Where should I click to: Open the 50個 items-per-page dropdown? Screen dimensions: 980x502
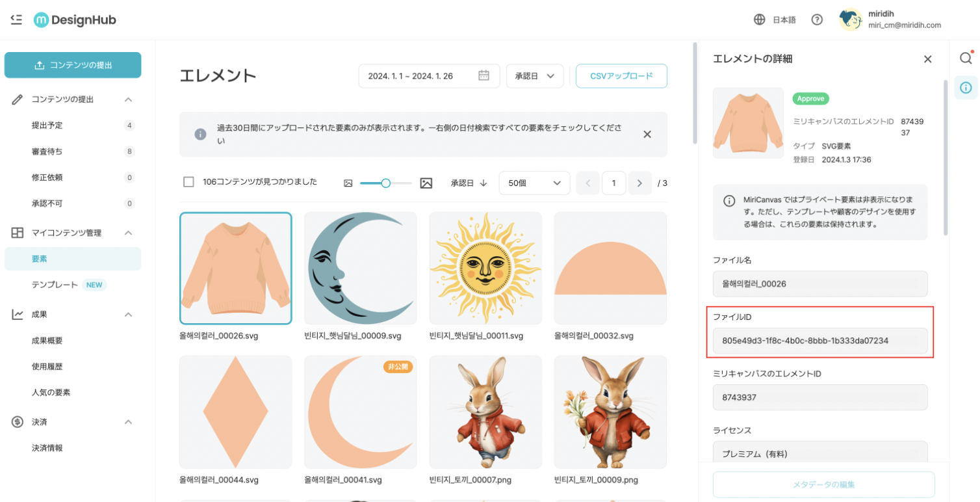[x=534, y=183]
